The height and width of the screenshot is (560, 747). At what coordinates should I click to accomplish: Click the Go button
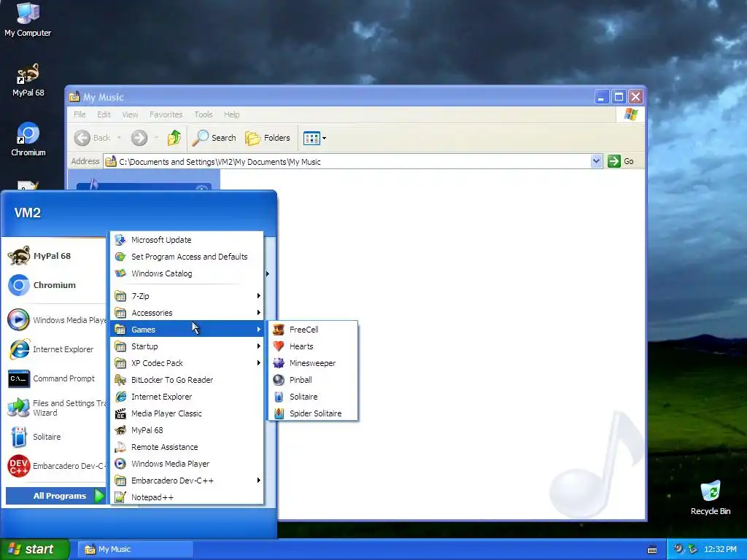pos(621,161)
